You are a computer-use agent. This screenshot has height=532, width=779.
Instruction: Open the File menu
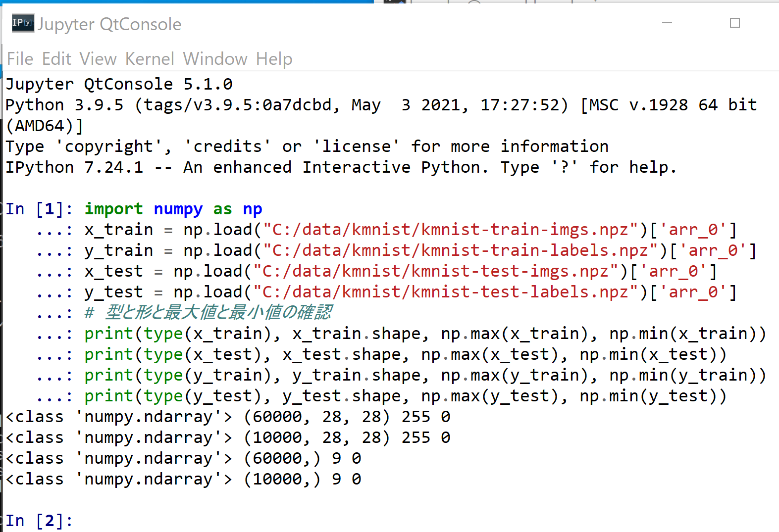pyautogui.click(x=20, y=59)
